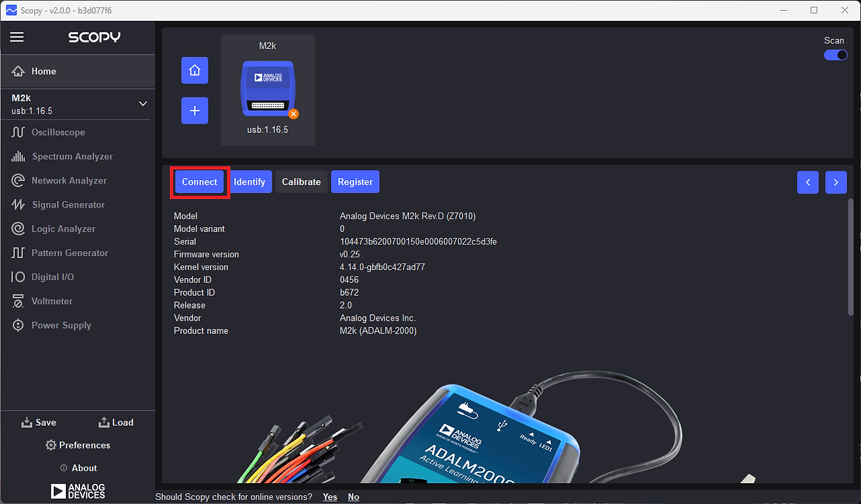
Task: Click Vendor value Analog Devices Inc.
Action: tap(377, 319)
